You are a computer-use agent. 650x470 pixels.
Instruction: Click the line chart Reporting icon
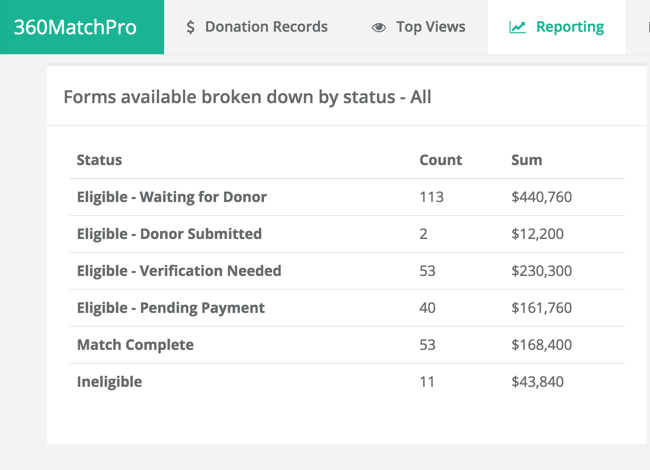517,27
